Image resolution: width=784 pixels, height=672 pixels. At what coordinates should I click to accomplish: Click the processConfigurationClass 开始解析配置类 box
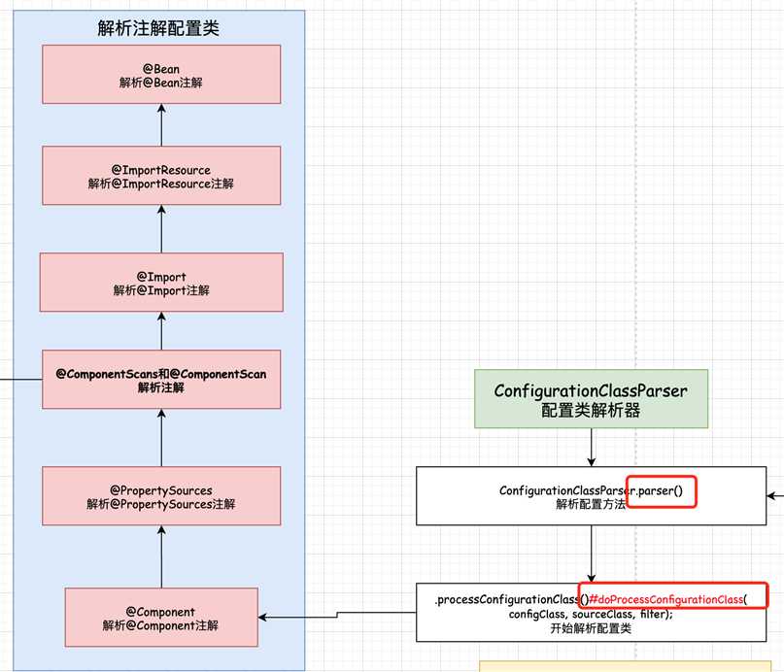591,613
